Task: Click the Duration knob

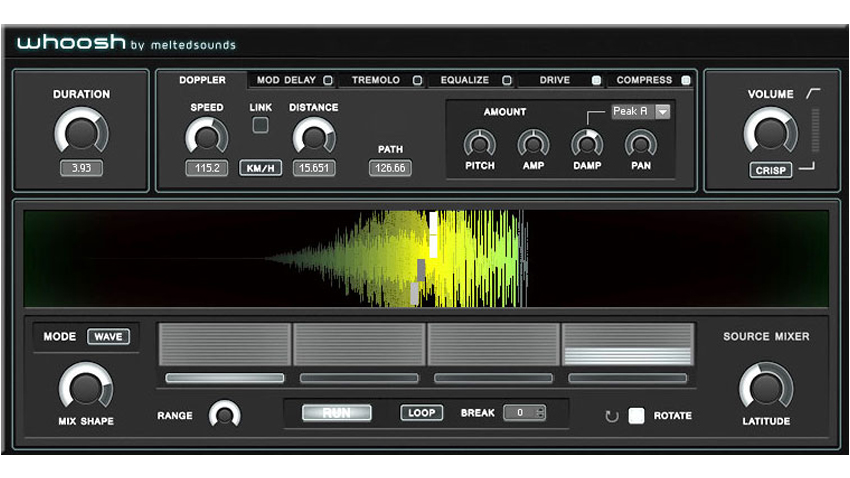Action: point(81,132)
